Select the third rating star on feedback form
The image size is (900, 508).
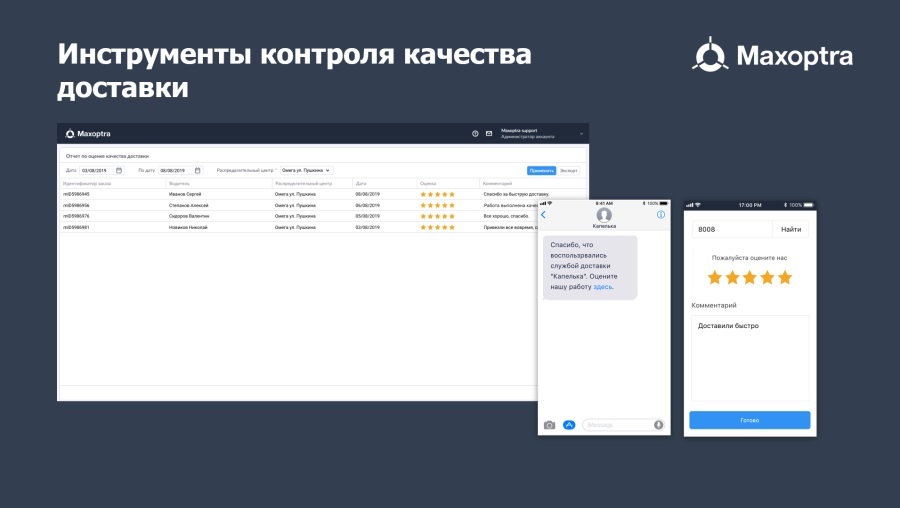(x=750, y=278)
